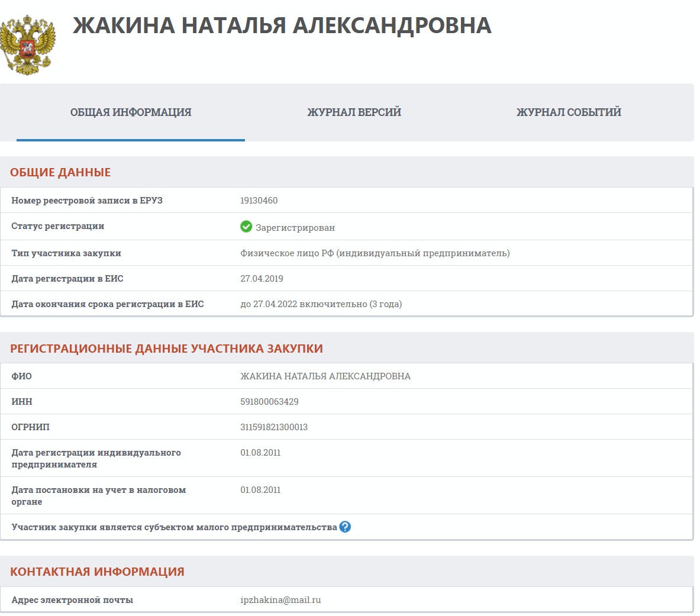Open the ЖУРНАЛ СОБЫТИЙ tab
Screen dimensions: 700x616
tap(569, 112)
